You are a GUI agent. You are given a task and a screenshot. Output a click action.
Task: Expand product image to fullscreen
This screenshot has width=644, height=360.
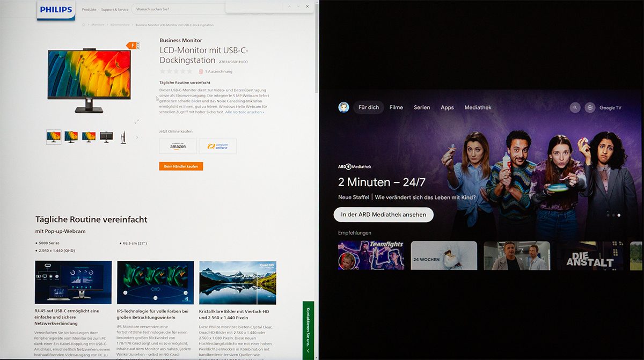(136, 122)
